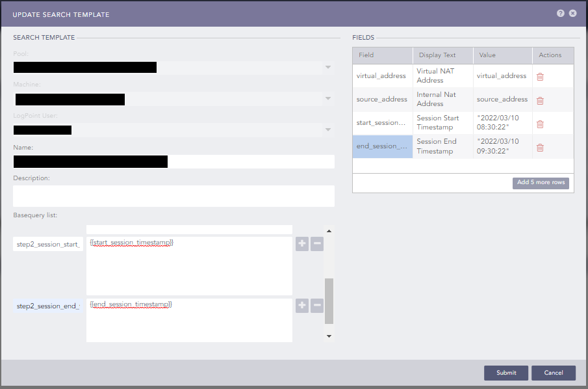588x389 pixels.
Task: Cancel the template update
Action: [553, 373]
